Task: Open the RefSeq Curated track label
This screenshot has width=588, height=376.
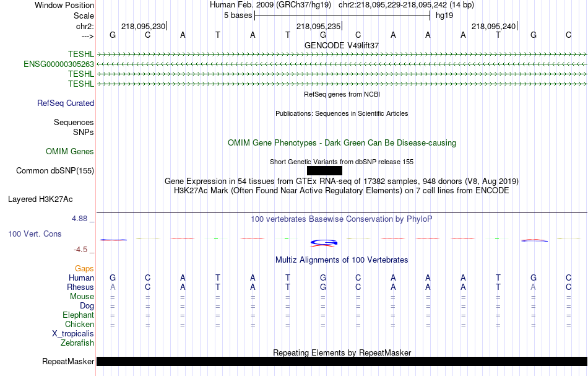Action: (x=66, y=103)
